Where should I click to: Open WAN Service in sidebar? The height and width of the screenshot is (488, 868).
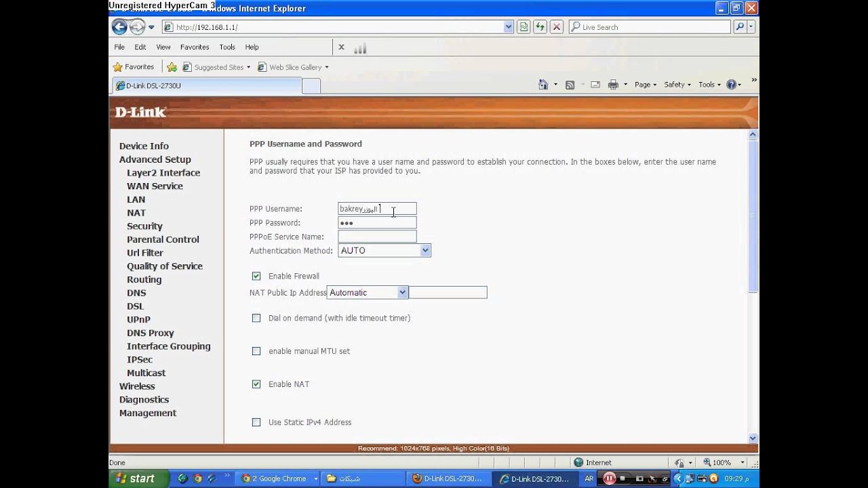coord(155,186)
